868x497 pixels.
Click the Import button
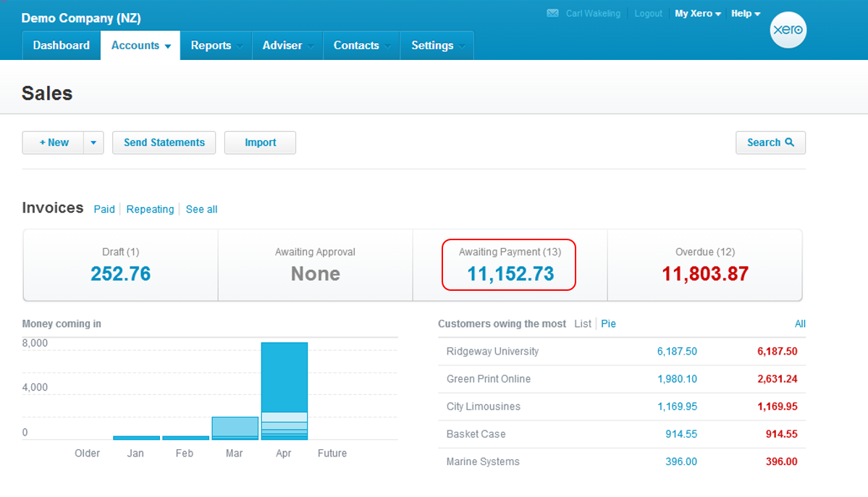coord(260,143)
